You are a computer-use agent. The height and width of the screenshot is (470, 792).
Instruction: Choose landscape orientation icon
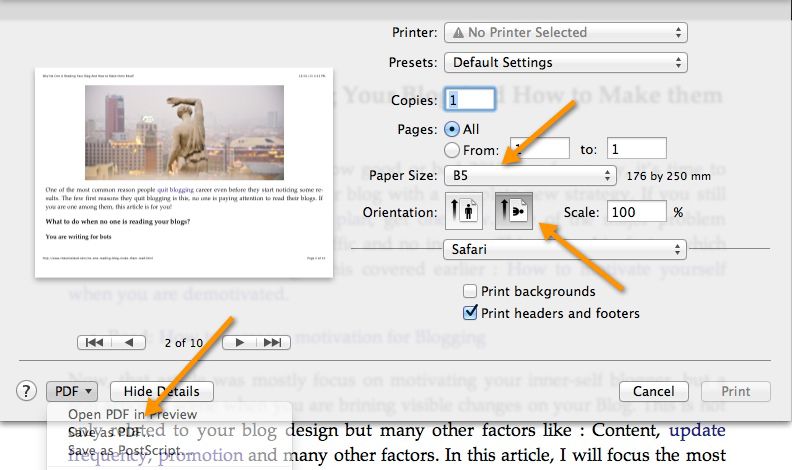click(514, 211)
